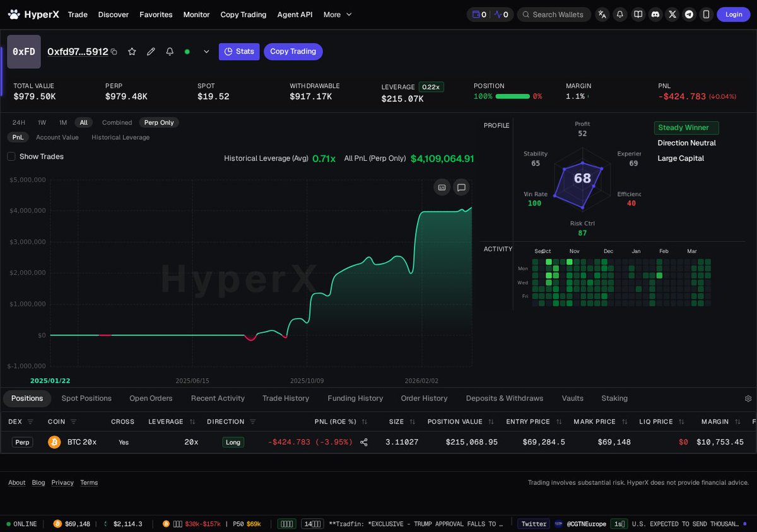Click the 0xFD wallet avatar
This screenshot has width=757, height=532.
pyautogui.click(x=24, y=52)
